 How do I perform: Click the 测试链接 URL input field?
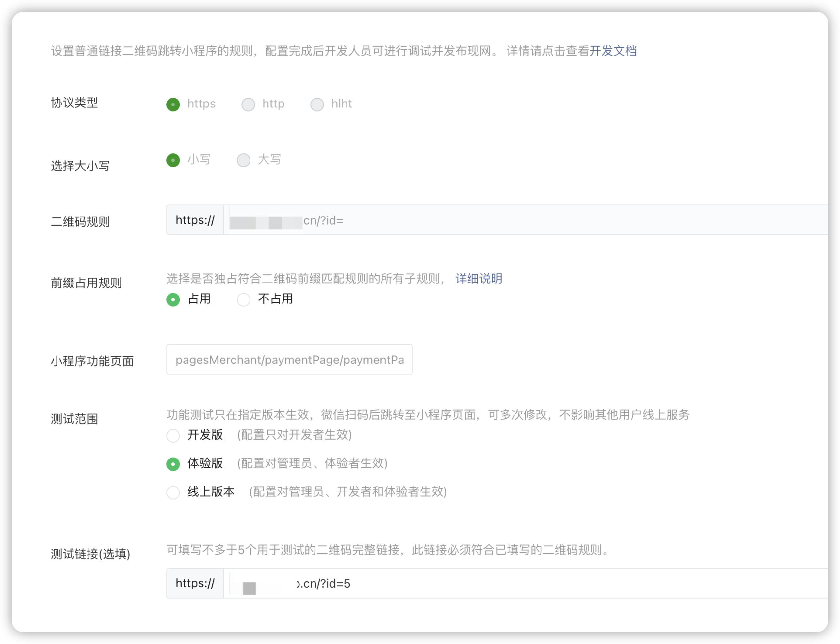(525, 584)
